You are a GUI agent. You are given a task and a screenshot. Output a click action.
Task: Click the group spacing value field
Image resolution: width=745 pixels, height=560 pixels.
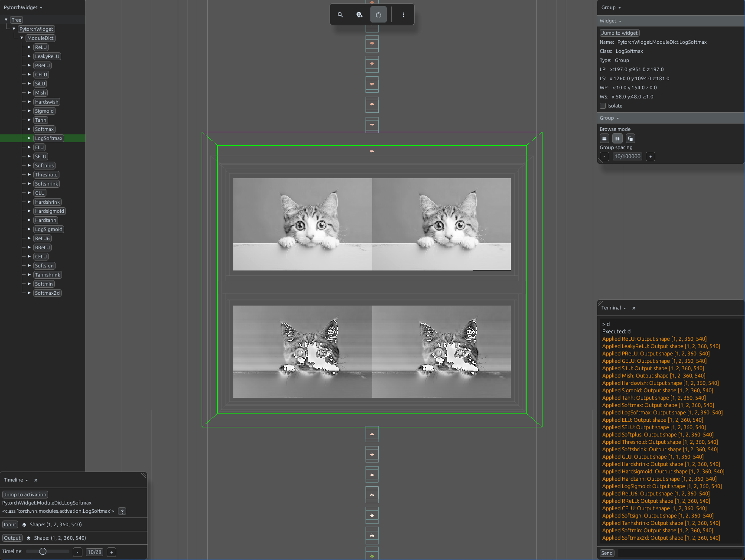point(627,157)
